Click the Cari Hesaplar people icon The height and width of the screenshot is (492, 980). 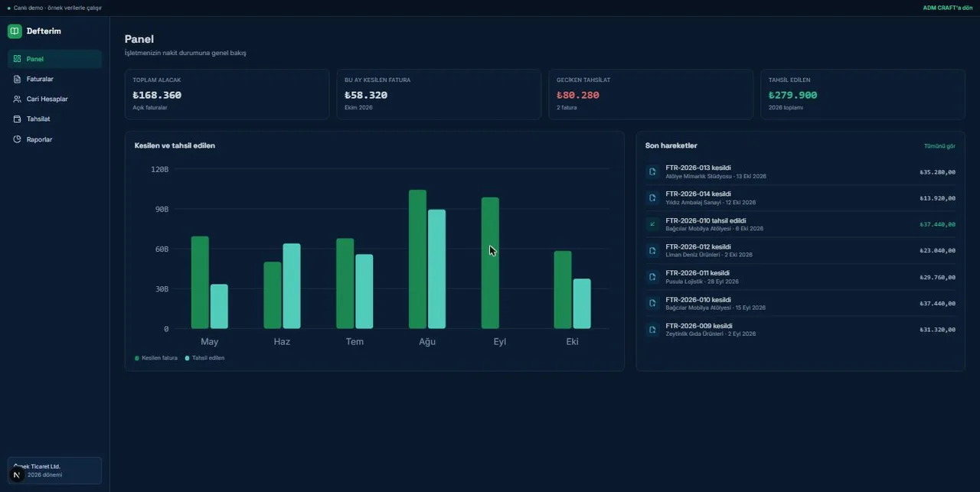18,99
